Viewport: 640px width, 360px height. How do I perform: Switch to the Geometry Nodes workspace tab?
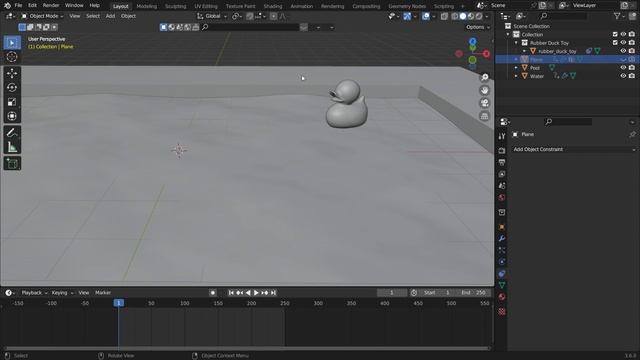point(407,6)
